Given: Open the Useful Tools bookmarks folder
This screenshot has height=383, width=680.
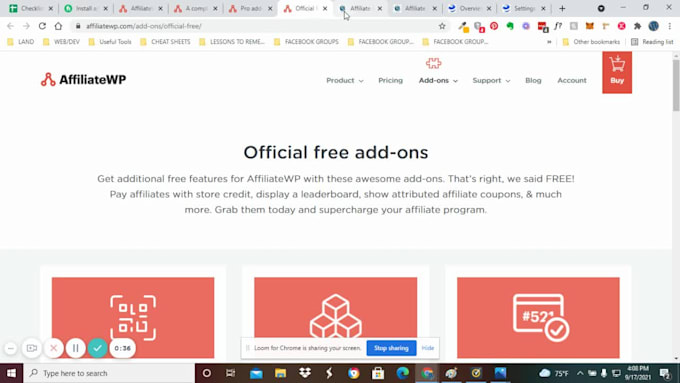Looking at the screenshot, I should [110, 42].
